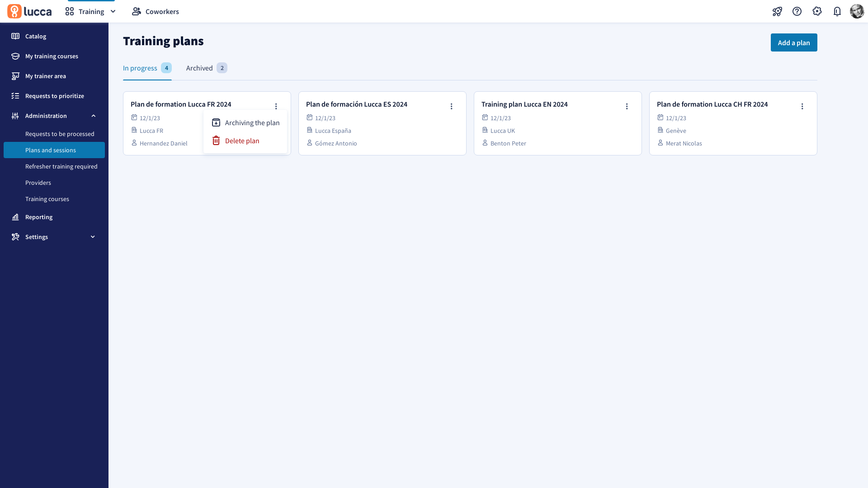Viewport: 868px width, 488px height.
Task: Click 'Benton Peter' owner text
Action: coord(508,143)
